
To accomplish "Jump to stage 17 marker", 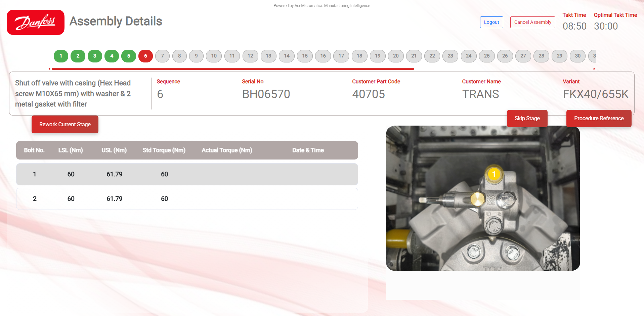I will (x=341, y=56).
